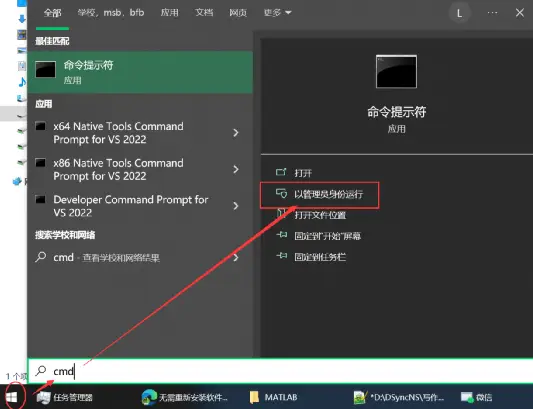Open the 学校, msb, bfb tab
The height and width of the screenshot is (409, 533).
click(x=111, y=13)
